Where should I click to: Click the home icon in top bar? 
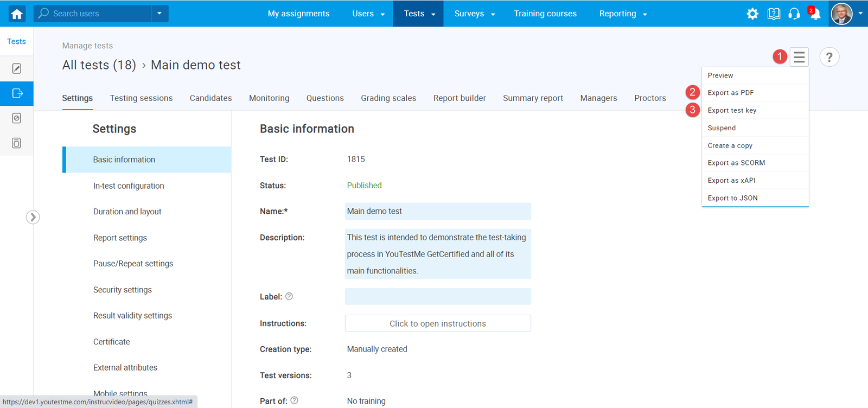(x=17, y=14)
